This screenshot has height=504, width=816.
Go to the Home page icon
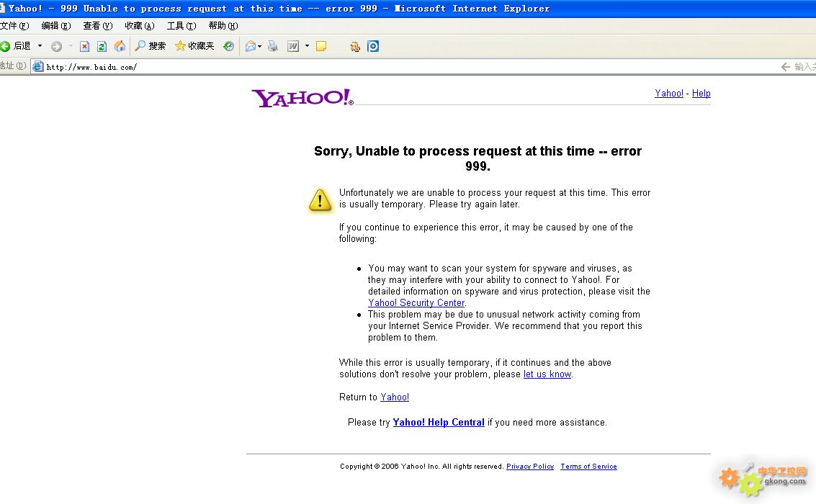tap(120, 46)
